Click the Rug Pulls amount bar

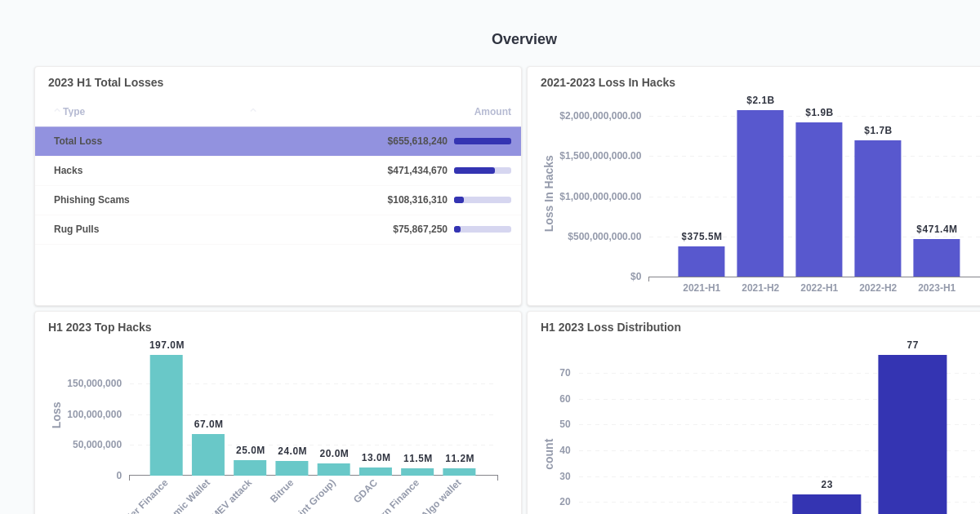point(482,229)
